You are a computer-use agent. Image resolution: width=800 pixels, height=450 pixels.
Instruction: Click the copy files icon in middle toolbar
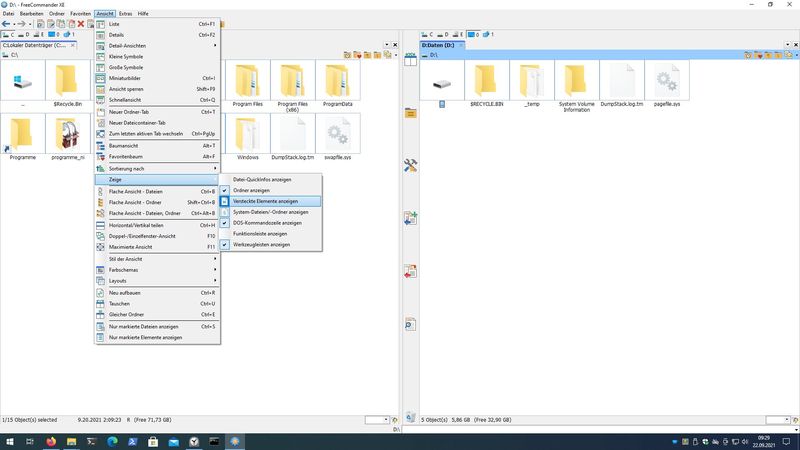(x=410, y=218)
